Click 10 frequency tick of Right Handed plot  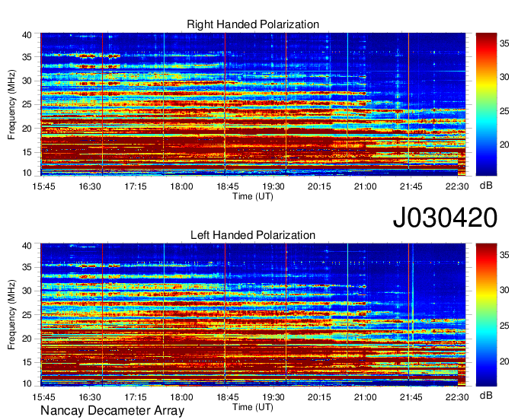[27, 173]
